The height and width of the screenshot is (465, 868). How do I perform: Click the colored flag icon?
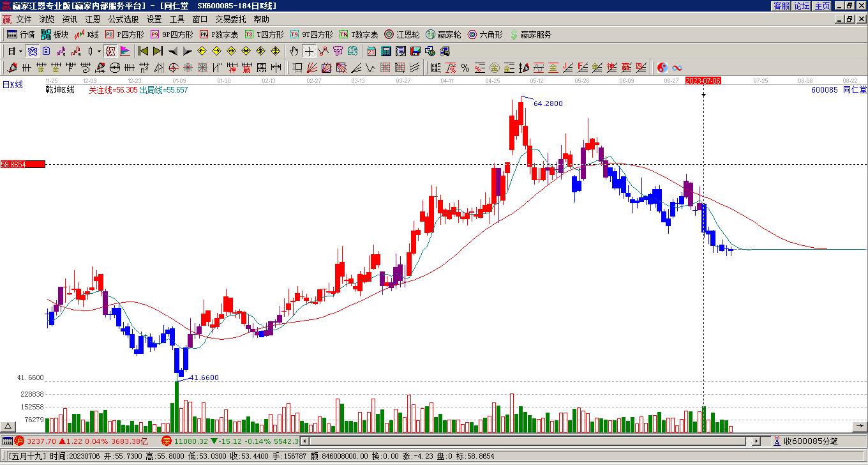pyautogui.click(x=125, y=51)
